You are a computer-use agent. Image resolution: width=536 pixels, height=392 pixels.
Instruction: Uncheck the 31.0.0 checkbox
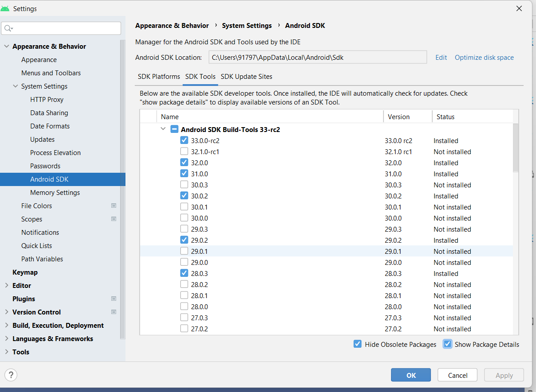pos(184,174)
